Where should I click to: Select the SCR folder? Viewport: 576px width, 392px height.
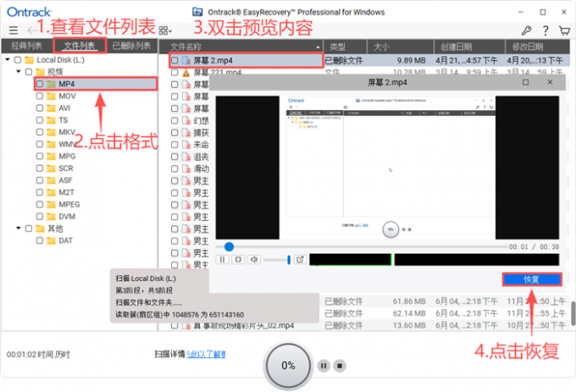66,168
